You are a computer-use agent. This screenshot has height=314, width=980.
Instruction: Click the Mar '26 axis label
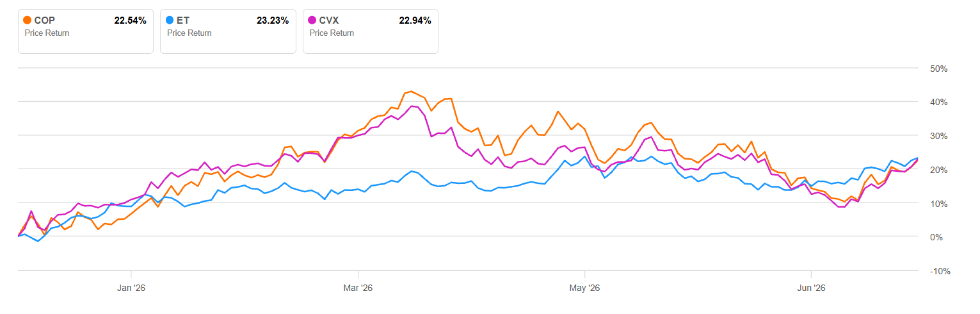click(x=359, y=288)
